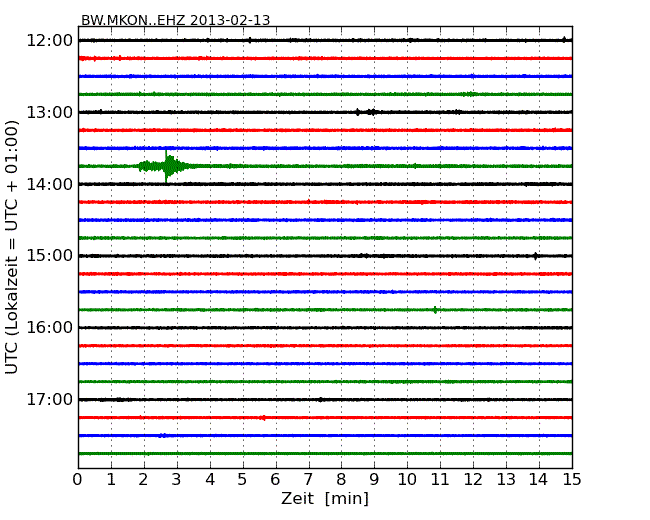
Task: Click x-axis tick label 10
Action: coord(407,480)
